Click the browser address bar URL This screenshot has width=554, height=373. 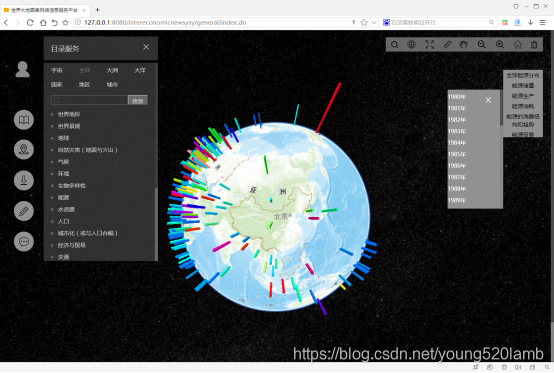click(x=165, y=23)
